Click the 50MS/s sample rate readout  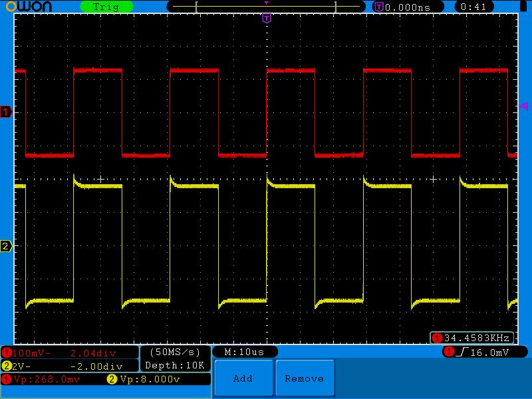(x=175, y=352)
